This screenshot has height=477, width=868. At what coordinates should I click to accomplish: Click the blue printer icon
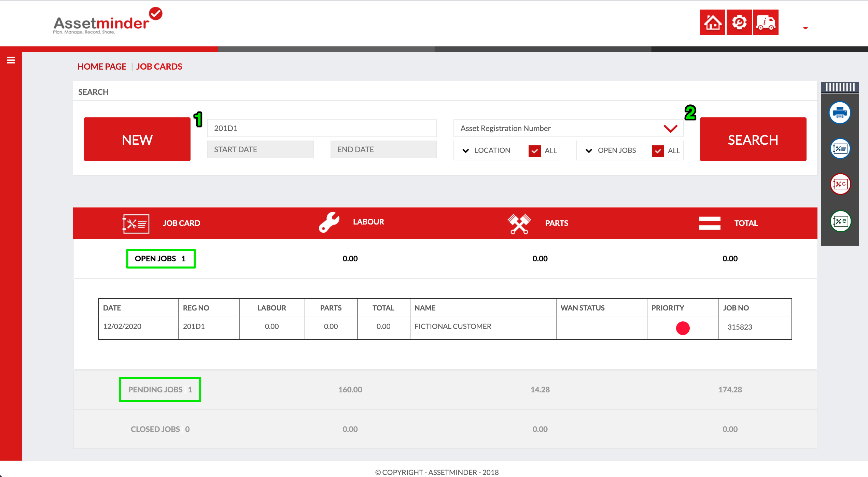coord(840,113)
